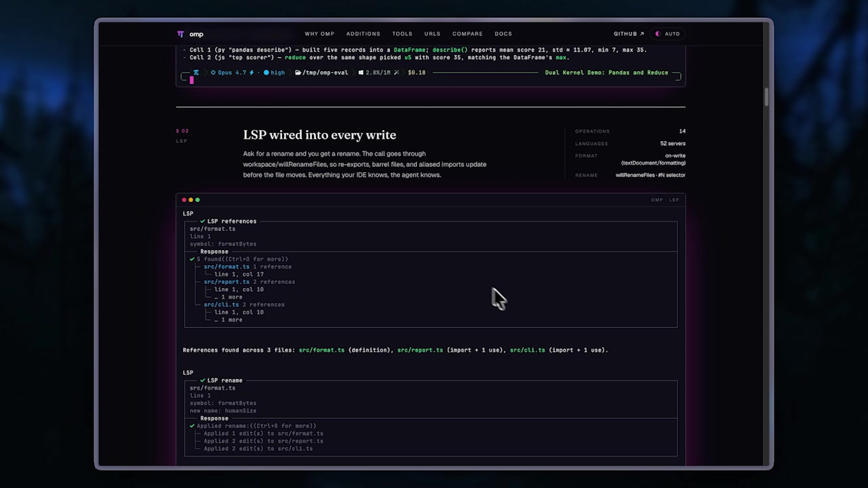Expand '5 found (Ctrl+O for more)' response
The height and width of the screenshot is (488, 868).
click(x=242, y=259)
